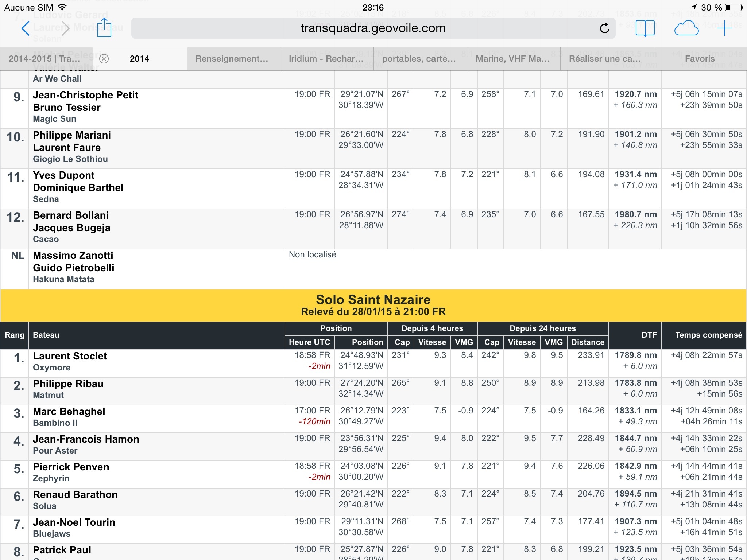
Task: Switch to the Iridium - Rechar... tab
Action: point(326,59)
